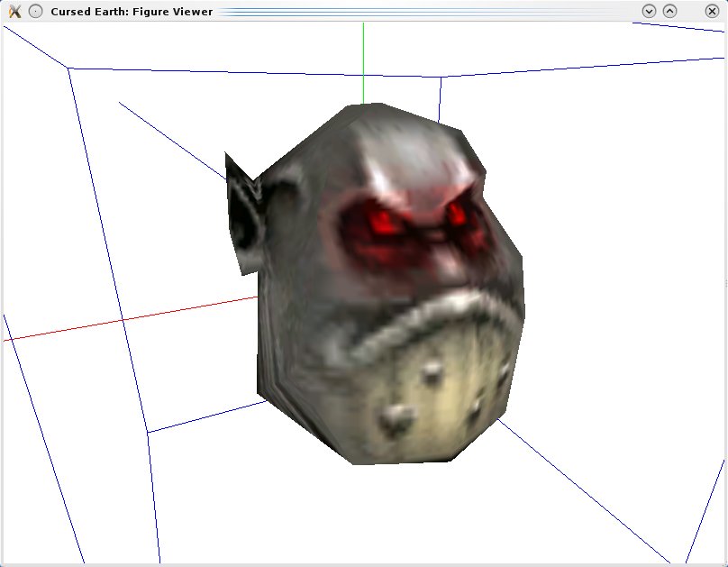Click the upward chevron maximize button

(x=669, y=11)
